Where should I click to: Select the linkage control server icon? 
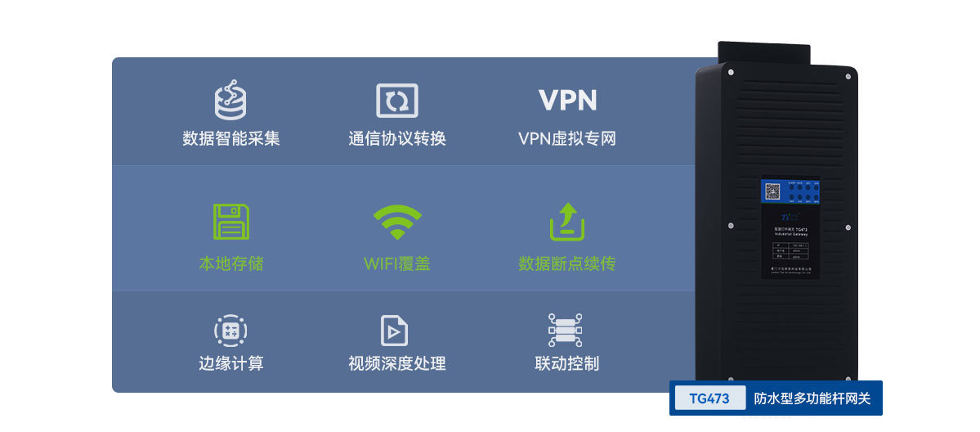[566, 331]
